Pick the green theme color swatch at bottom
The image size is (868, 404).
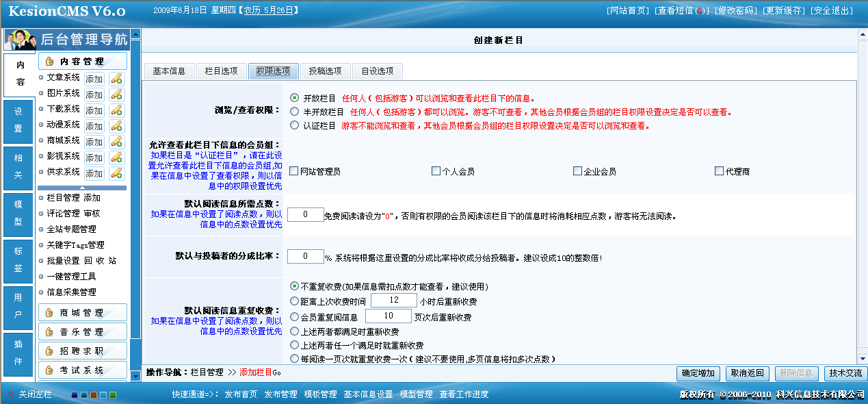point(112,395)
